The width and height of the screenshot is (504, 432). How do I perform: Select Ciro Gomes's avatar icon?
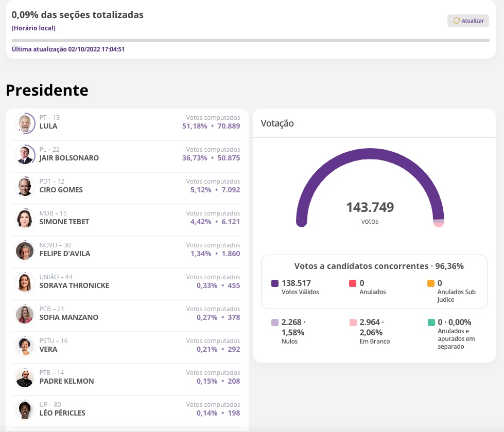pyautogui.click(x=24, y=187)
